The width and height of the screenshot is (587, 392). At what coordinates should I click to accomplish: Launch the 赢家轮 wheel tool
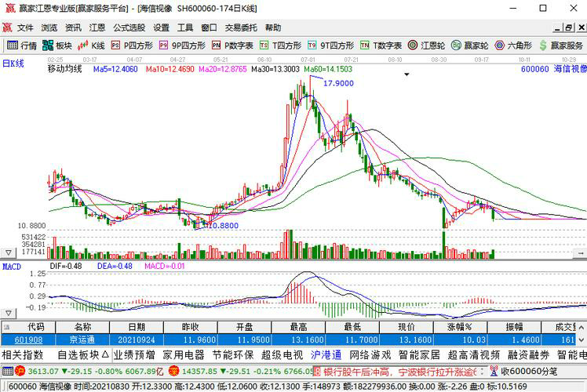(469, 45)
